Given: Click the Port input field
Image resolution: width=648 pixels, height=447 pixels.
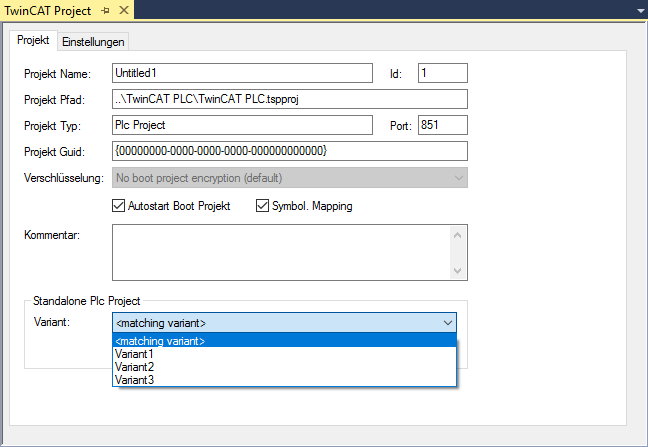Looking at the screenshot, I should [x=443, y=125].
